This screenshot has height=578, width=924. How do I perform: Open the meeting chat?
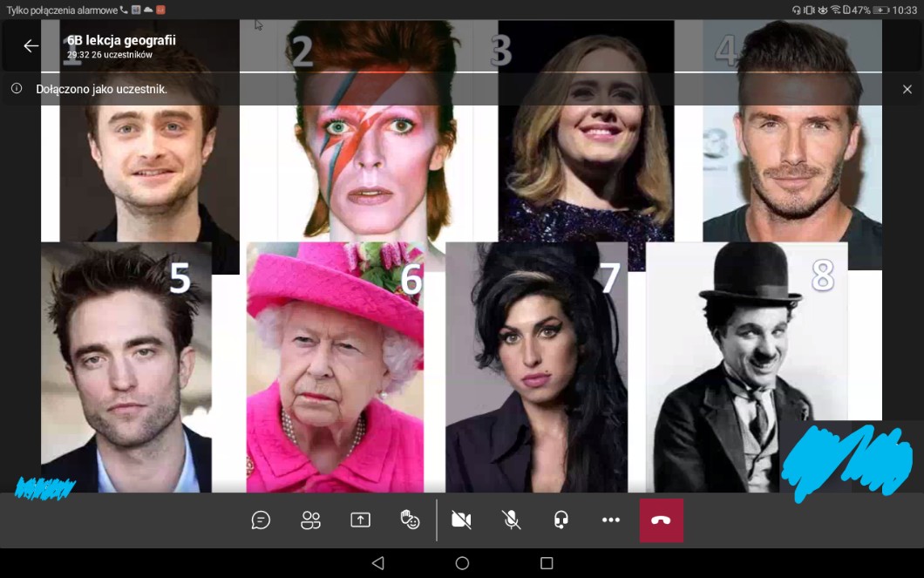(261, 520)
